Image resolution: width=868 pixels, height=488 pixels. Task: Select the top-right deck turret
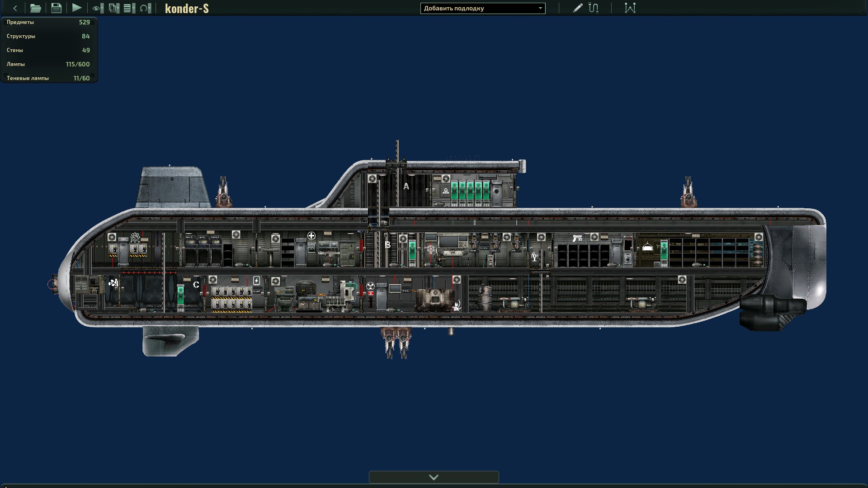[688, 192]
